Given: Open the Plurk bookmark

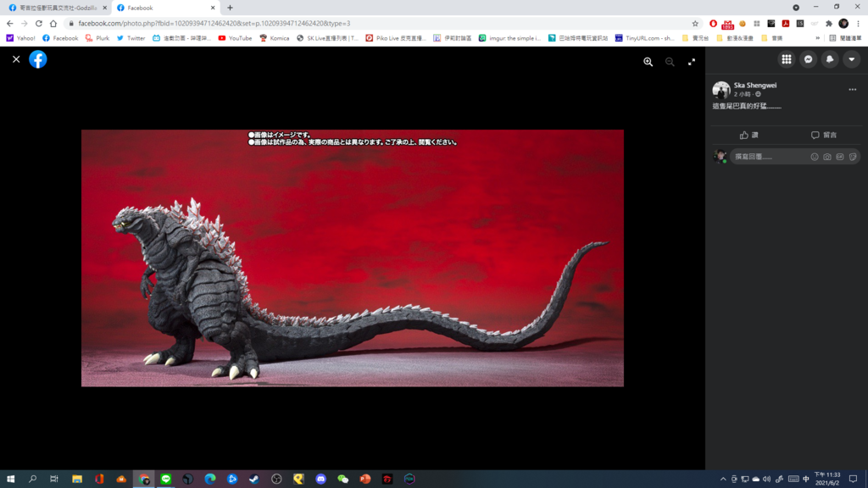Looking at the screenshot, I should click(x=97, y=38).
